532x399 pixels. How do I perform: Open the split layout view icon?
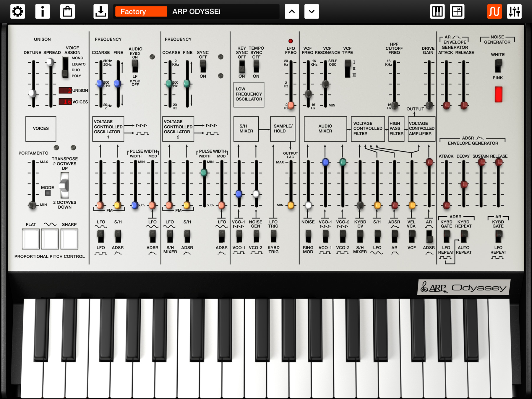pyautogui.click(x=457, y=12)
